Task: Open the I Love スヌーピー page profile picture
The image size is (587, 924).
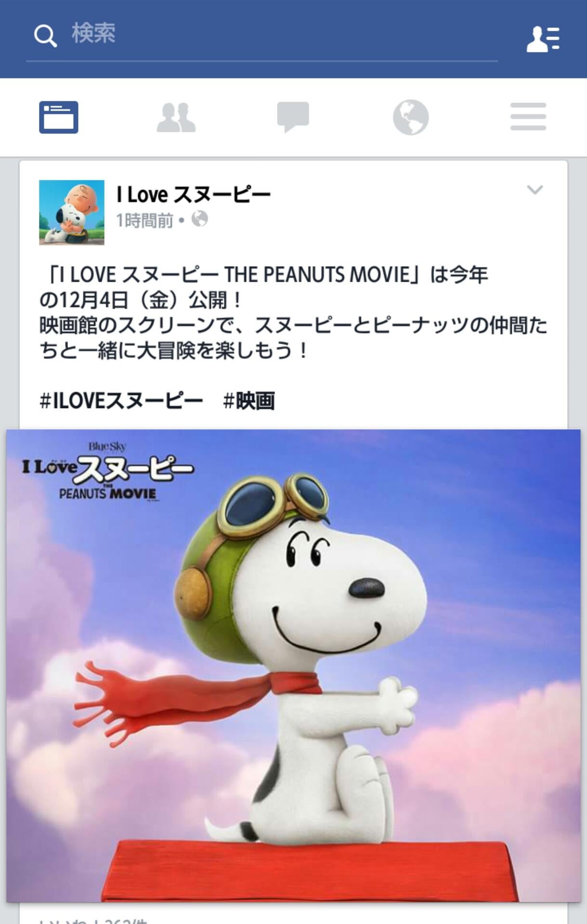Action: click(x=72, y=213)
